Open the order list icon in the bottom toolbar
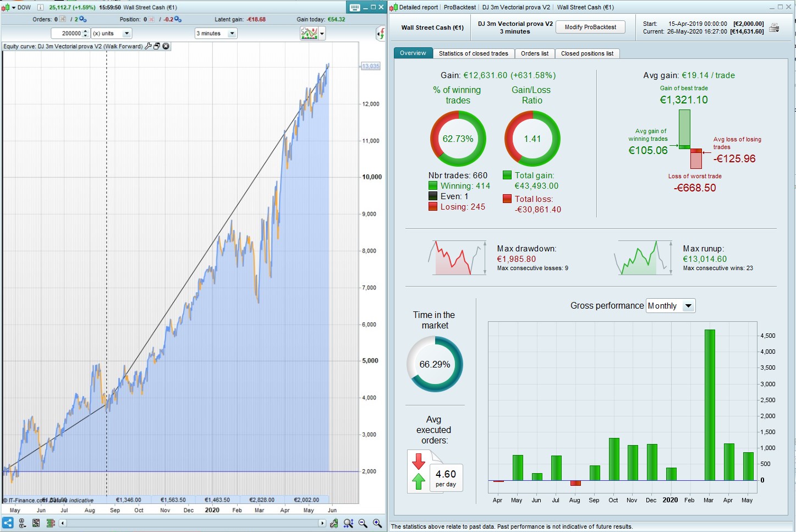 coord(36,523)
